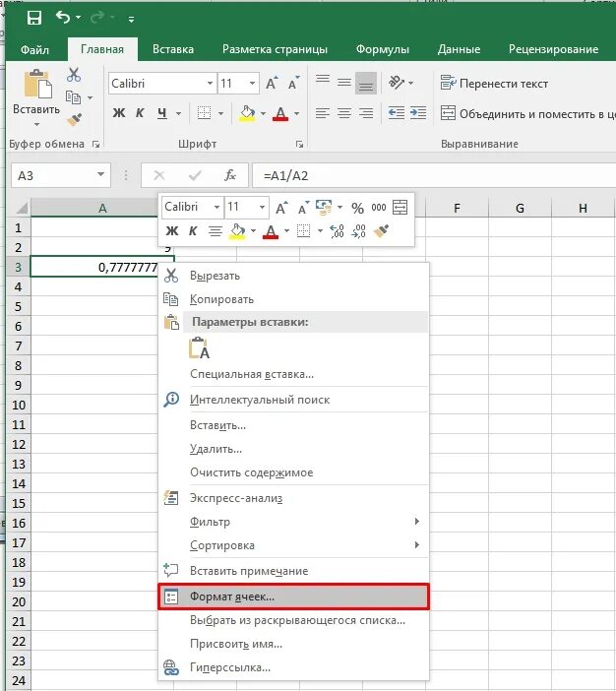This screenshot has width=616, height=691.
Task: Click the Name Box showing A3
Action: 61,175
